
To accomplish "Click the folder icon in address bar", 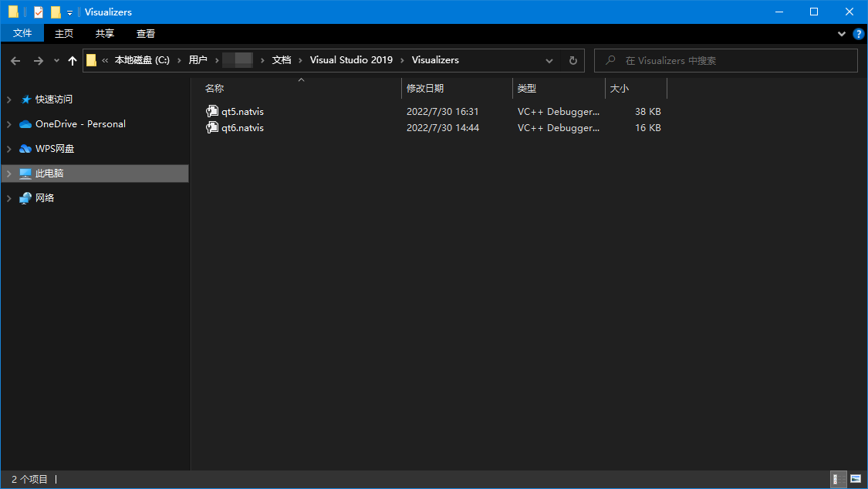I will pos(91,60).
